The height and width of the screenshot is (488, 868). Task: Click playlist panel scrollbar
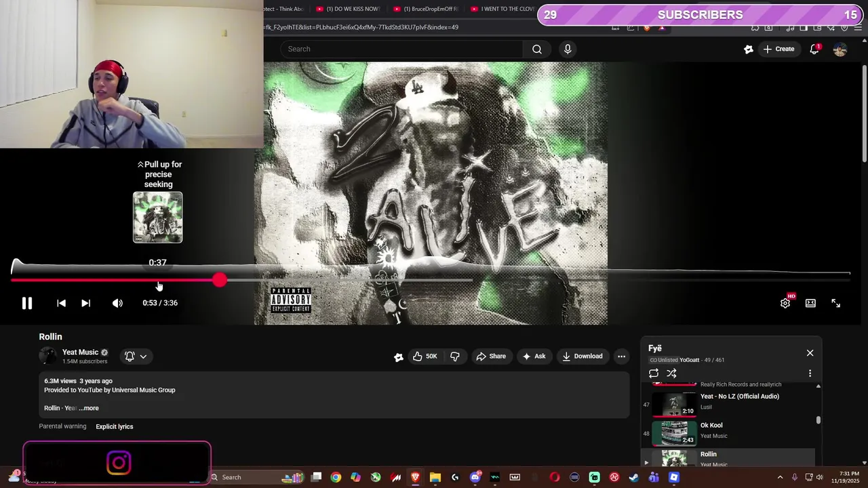(818, 420)
